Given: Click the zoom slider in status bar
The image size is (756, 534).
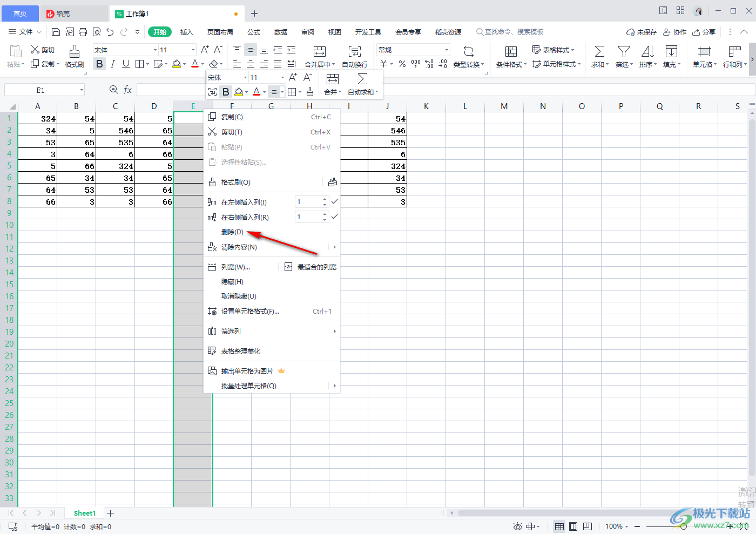Looking at the screenshot, I should pos(684,526).
